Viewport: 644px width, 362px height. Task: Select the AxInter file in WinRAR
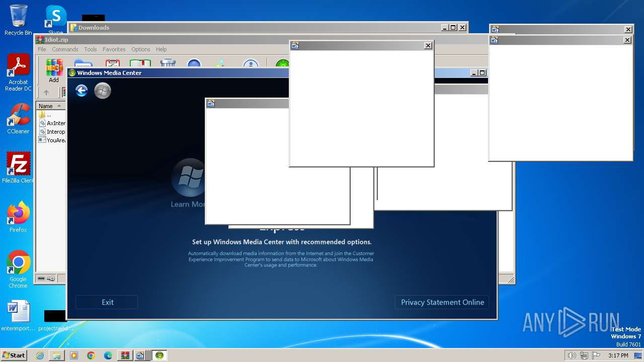click(51, 123)
